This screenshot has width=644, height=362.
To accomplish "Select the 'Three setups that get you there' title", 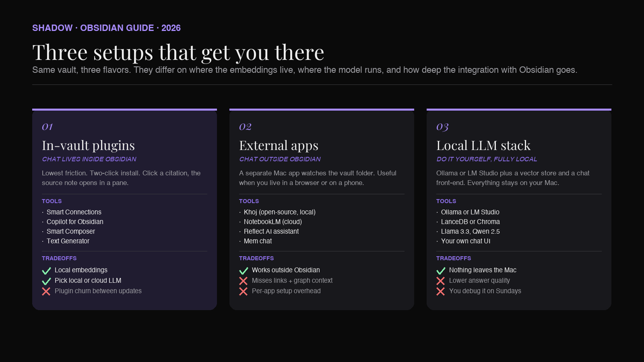I will click(x=178, y=52).
